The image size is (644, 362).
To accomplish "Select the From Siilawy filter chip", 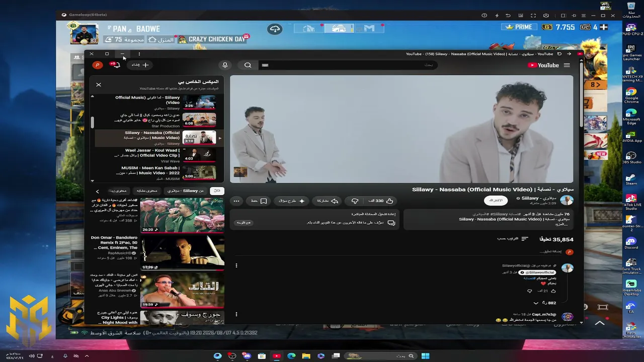I will pos(186,191).
